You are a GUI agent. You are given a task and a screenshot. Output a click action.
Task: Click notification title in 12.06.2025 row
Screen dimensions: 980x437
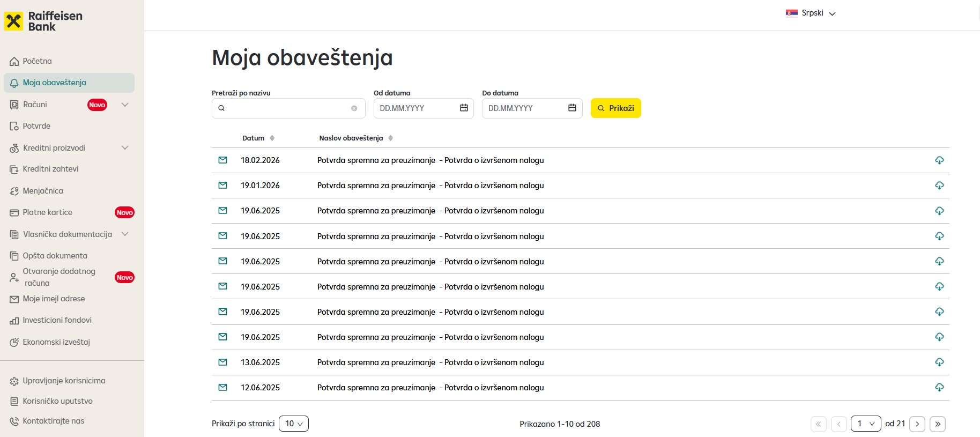(x=430, y=388)
